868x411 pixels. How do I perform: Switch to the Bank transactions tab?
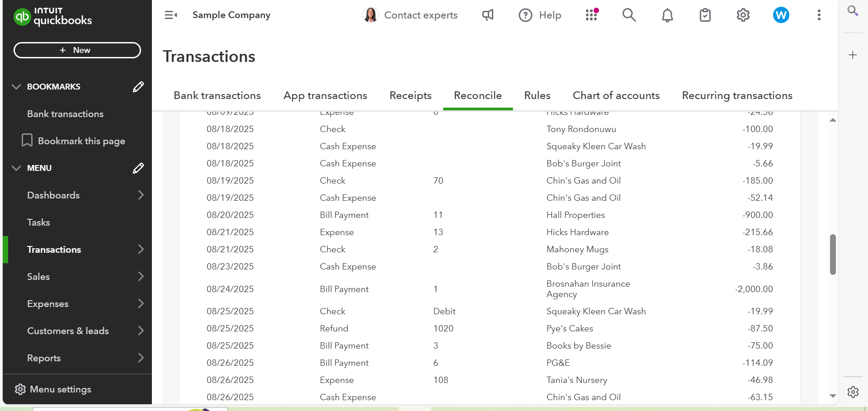[217, 96]
